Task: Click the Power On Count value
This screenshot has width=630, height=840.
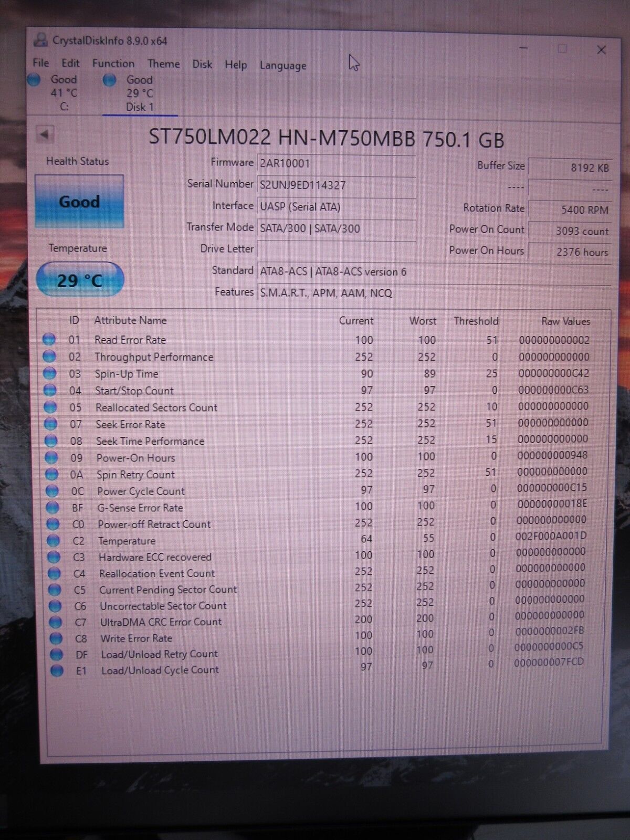Action: tap(570, 231)
